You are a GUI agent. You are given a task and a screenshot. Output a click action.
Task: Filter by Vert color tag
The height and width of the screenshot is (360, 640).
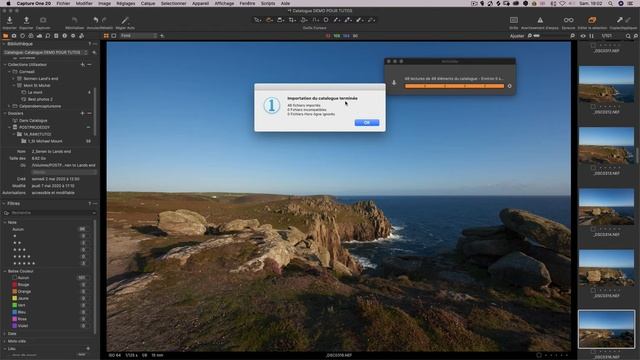[x=22, y=305]
